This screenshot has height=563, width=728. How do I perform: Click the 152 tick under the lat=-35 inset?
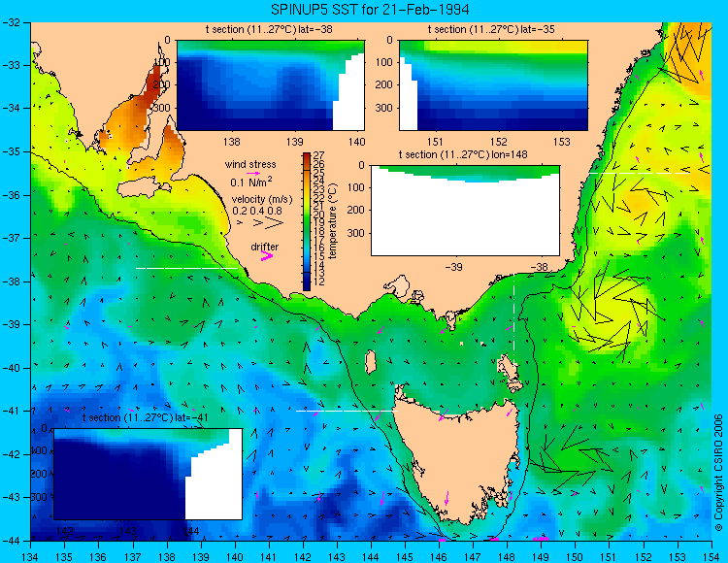[499, 142]
